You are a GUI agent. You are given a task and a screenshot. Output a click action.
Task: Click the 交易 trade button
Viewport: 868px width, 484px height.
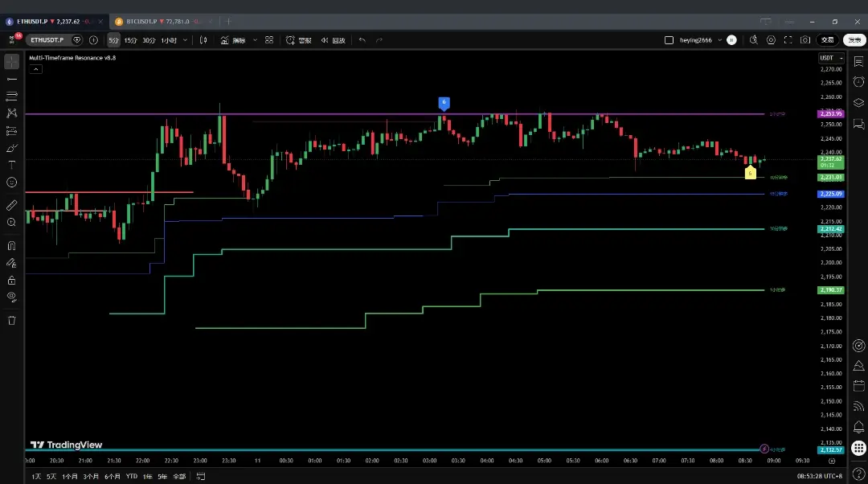pos(828,40)
